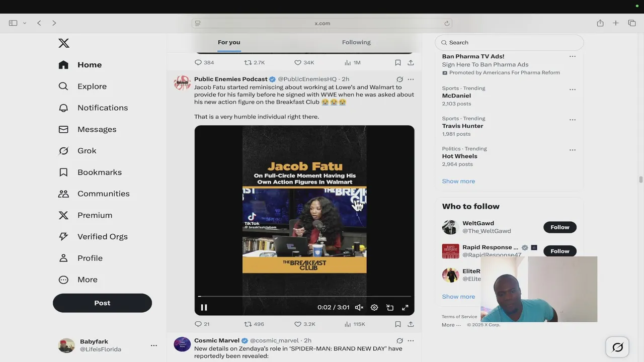Open Grok icon on Cosmic Marvel post
644x362 pixels.
click(399, 341)
